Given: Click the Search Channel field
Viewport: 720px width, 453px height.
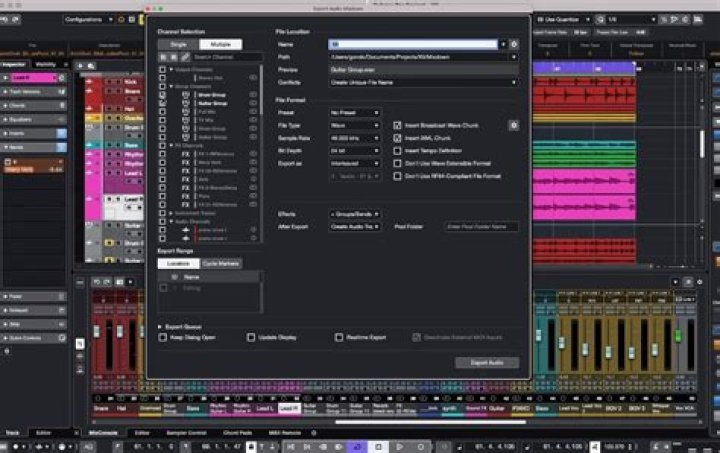Looking at the screenshot, I should 227,57.
